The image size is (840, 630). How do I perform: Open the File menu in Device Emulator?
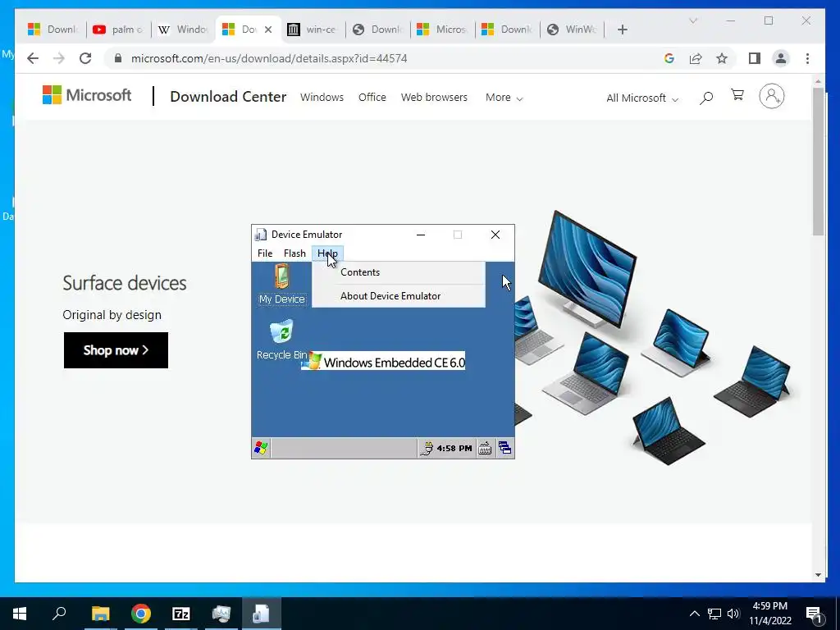pyautogui.click(x=265, y=253)
